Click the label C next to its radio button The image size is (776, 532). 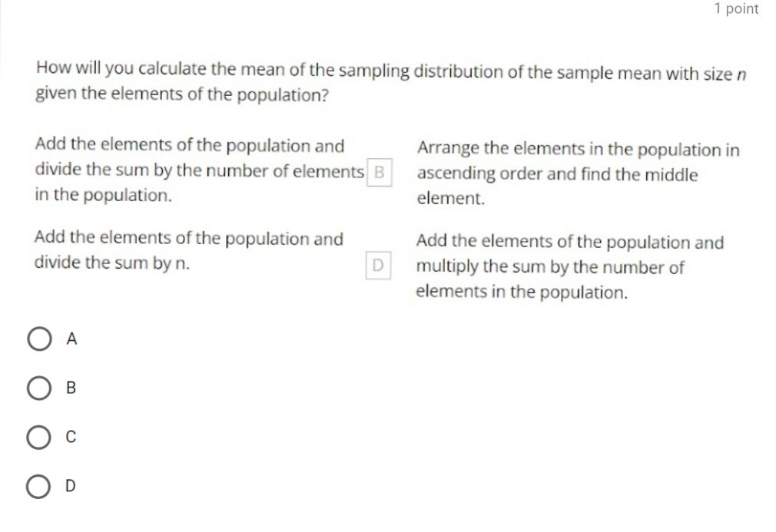pyautogui.click(x=71, y=437)
